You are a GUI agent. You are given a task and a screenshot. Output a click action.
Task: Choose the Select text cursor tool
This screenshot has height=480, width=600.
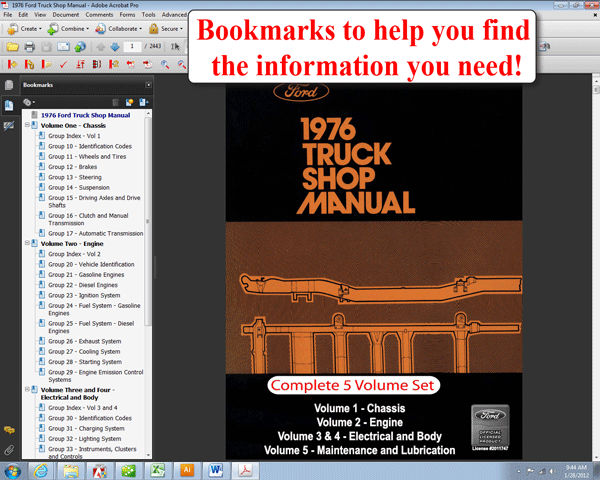(175, 47)
